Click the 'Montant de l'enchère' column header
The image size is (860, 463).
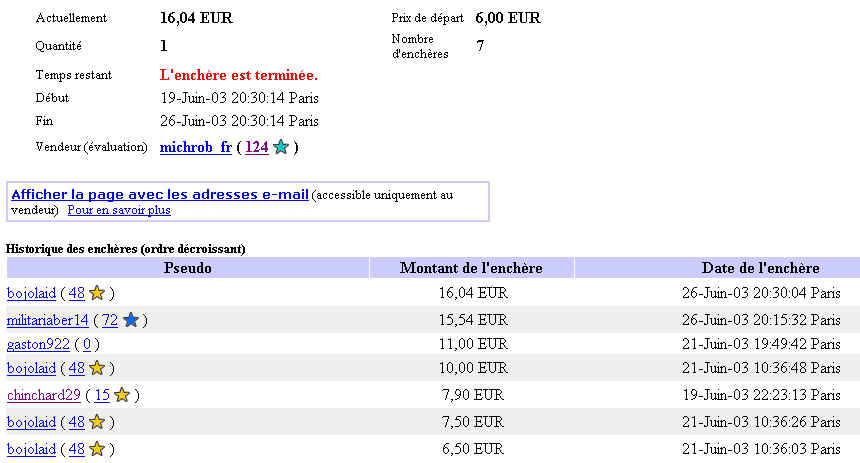(471, 268)
